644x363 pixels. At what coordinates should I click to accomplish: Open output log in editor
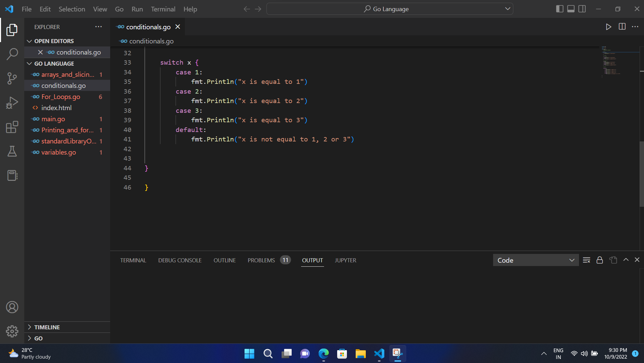[613, 260]
